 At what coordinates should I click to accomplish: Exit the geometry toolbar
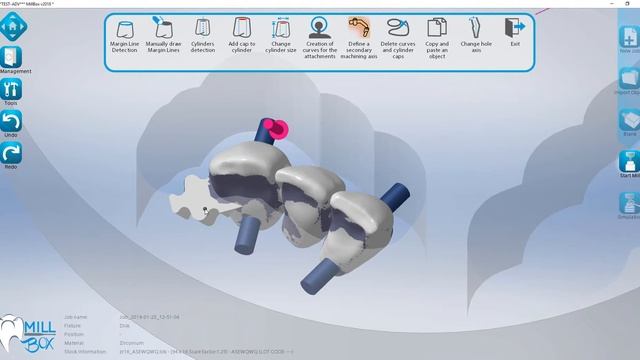(x=515, y=32)
